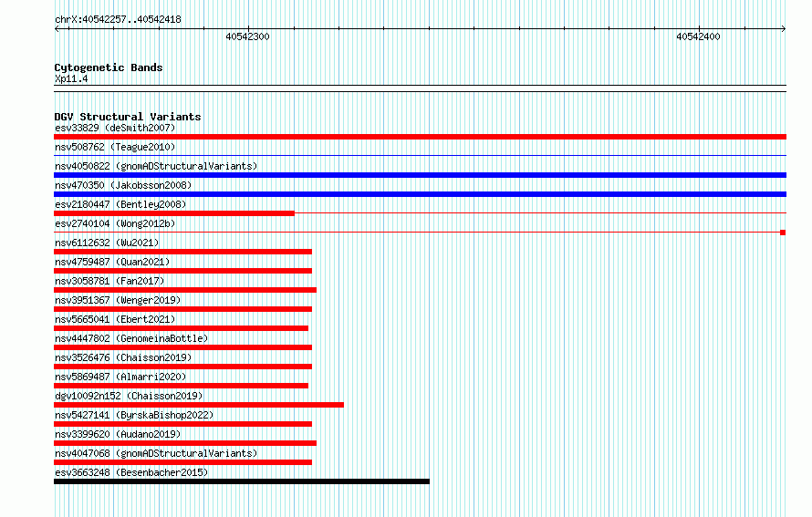The image size is (812, 517).
Task: Click the esv2180447 (Bentley2008) label
Action: pos(120,204)
